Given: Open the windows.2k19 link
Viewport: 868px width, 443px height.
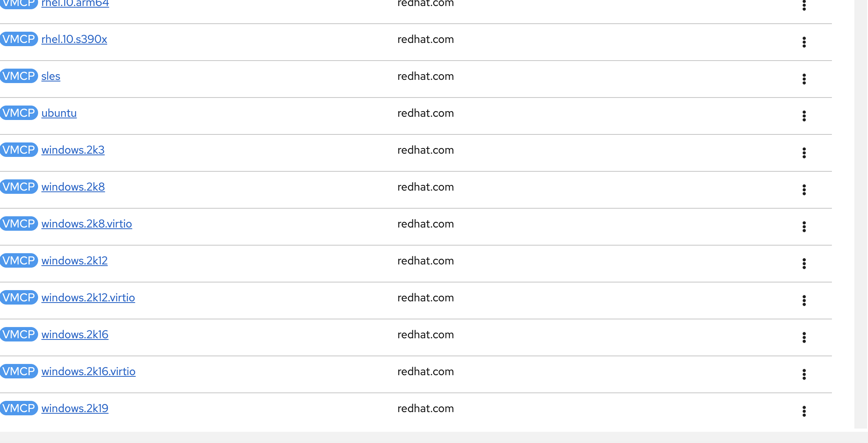Looking at the screenshot, I should coord(75,408).
